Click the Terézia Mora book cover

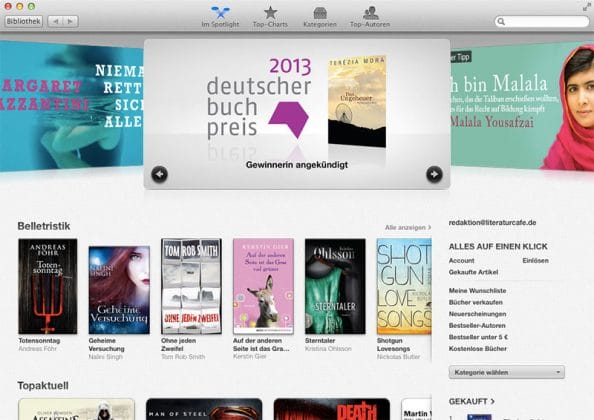(x=357, y=101)
